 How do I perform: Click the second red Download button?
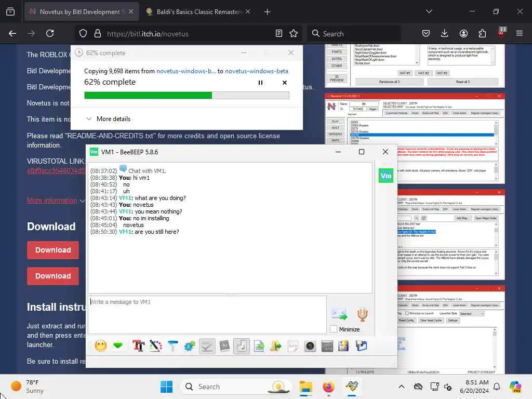pos(53,276)
